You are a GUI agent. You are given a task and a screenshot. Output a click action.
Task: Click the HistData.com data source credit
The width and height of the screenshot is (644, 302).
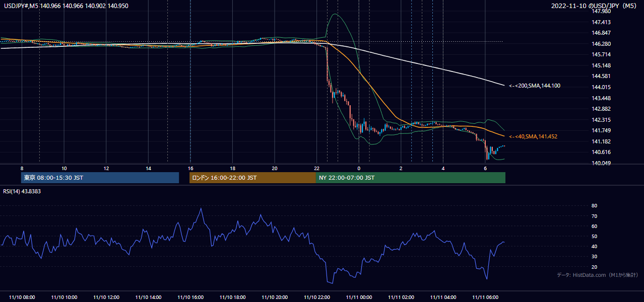coord(598,275)
